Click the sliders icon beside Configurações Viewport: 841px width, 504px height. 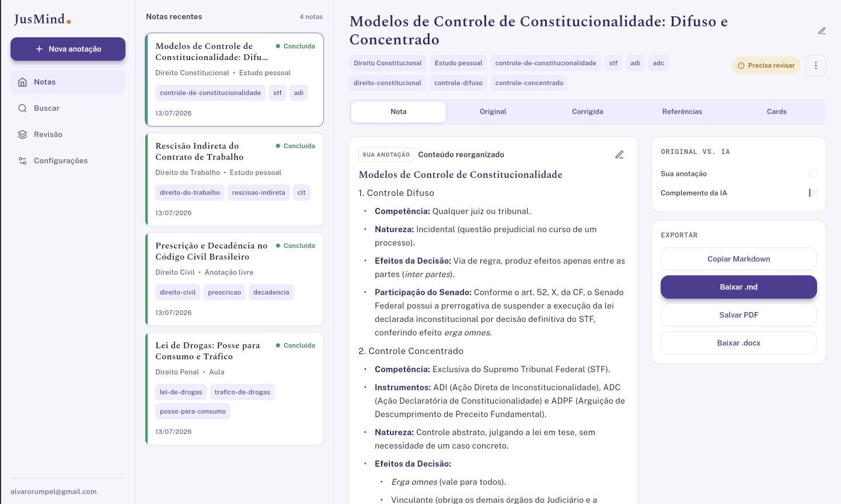click(22, 161)
